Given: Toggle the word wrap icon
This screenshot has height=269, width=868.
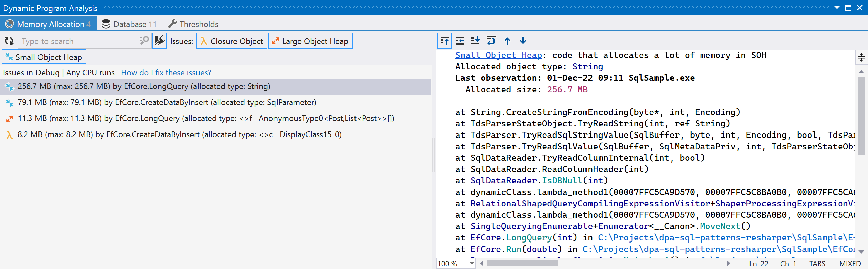Looking at the screenshot, I should tap(491, 41).
